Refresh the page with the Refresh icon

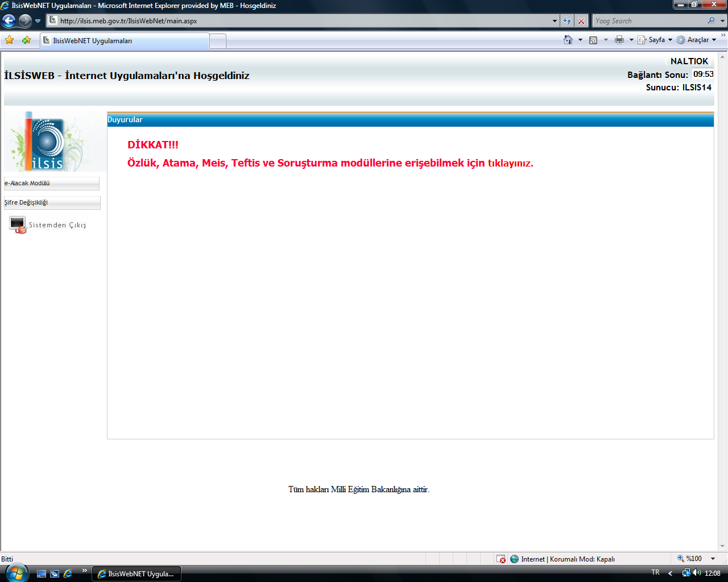pyautogui.click(x=567, y=21)
